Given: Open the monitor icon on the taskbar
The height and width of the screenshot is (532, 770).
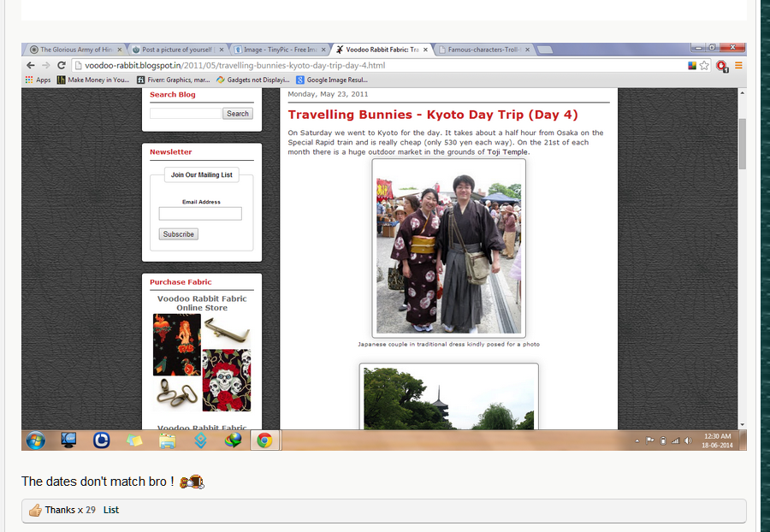Looking at the screenshot, I should click(x=68, y=440).
